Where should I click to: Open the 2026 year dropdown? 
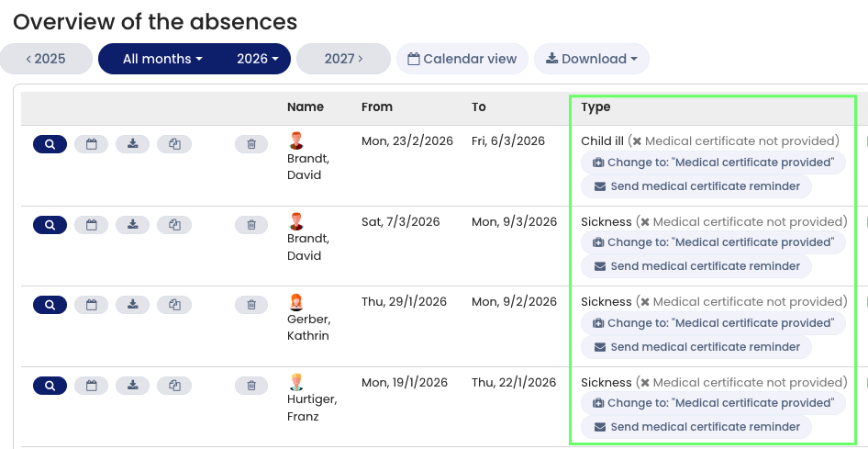click(x=258, y=59)
